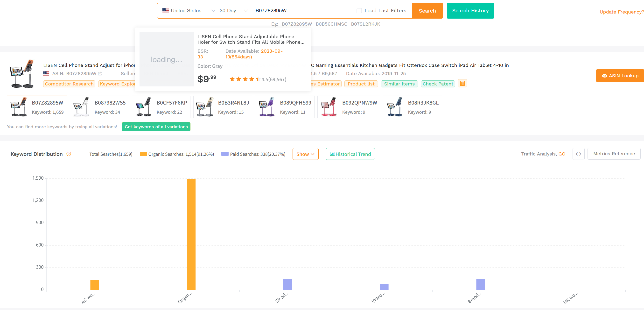Image resolution: width=644 pixels, height=310 pixels.
Task: Click the Keyword Distribution help question mark
Action: [x=69, y=154]
